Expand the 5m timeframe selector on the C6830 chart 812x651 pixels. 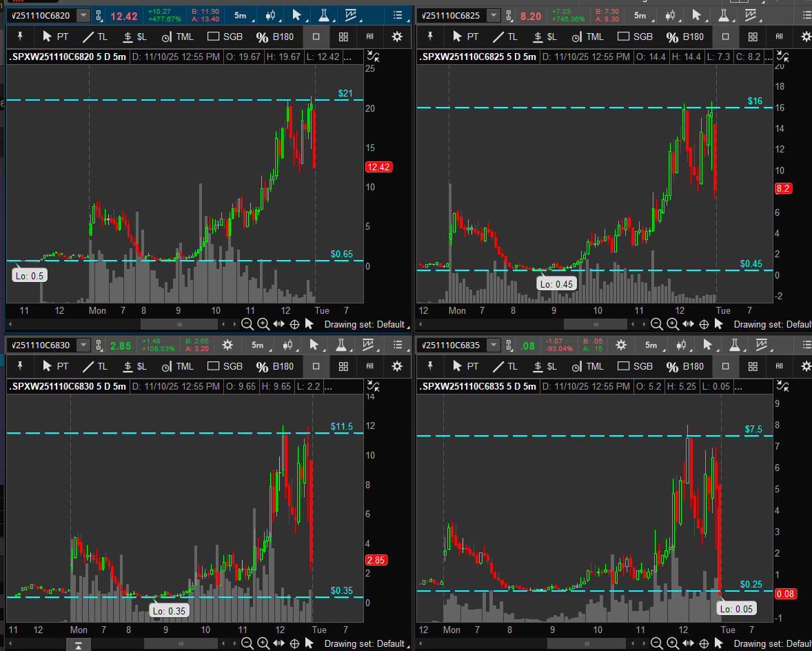[257, 345]
